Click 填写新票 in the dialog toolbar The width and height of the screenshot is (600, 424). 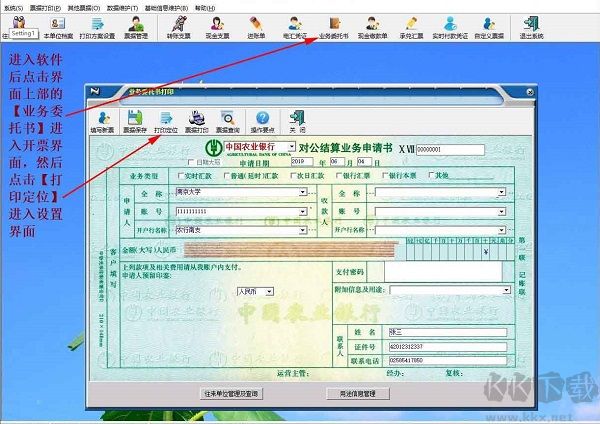(102, 122)
